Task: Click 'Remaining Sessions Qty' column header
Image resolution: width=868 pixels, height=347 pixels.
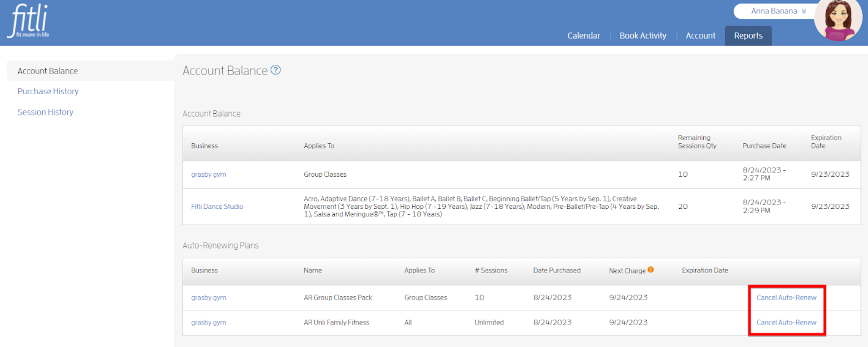Action: tap(697, 142)
